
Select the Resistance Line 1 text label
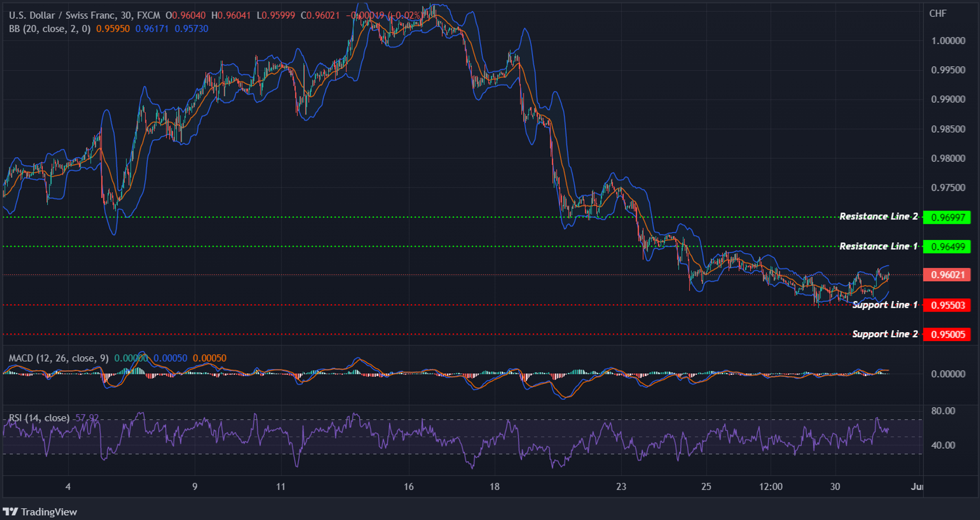coord(879,246)
